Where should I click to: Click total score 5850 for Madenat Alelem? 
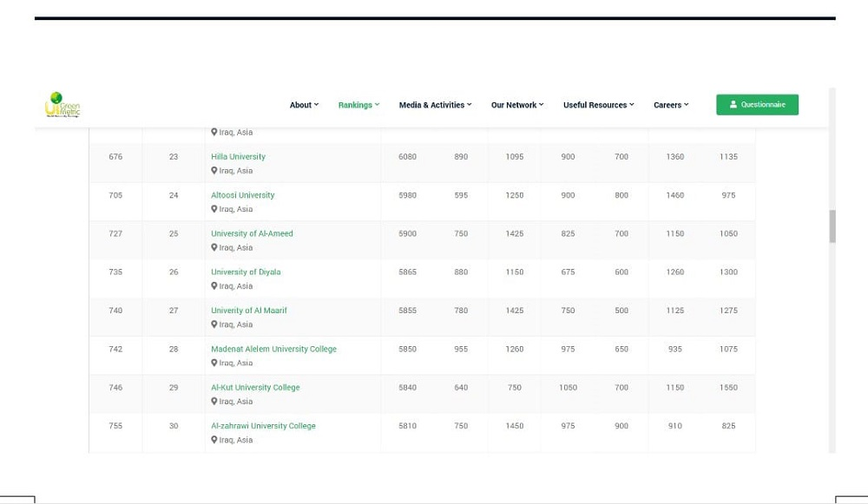coord(407,349)
